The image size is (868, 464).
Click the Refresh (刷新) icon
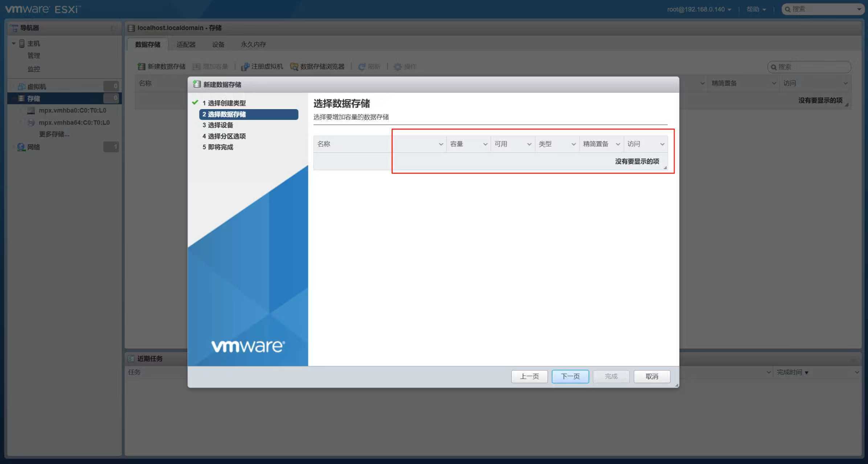(361, 67)
